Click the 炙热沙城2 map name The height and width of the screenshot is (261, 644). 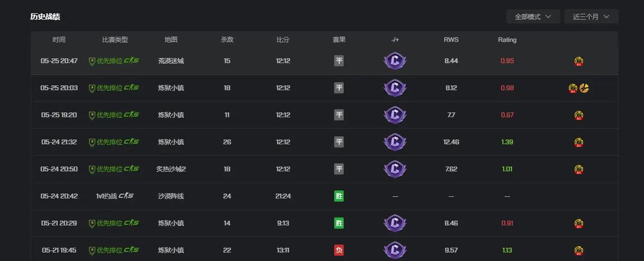pyautogui.click(x=171, y=169)
